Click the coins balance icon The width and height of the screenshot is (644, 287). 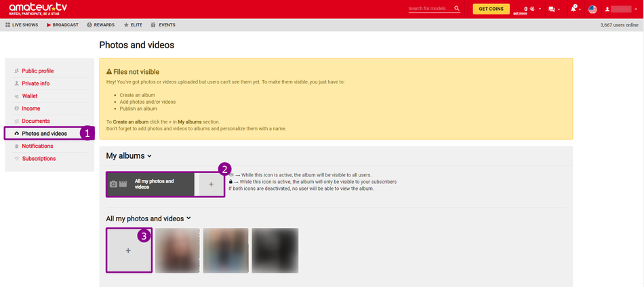point(532,9)
